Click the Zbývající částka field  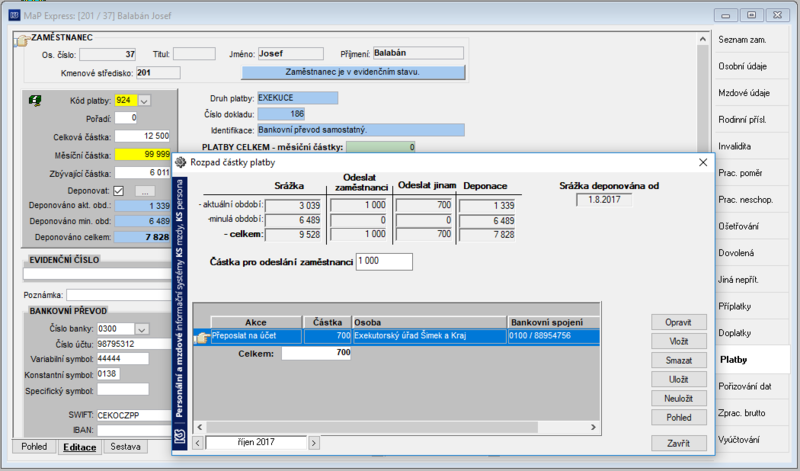click(x=142, y=173)
